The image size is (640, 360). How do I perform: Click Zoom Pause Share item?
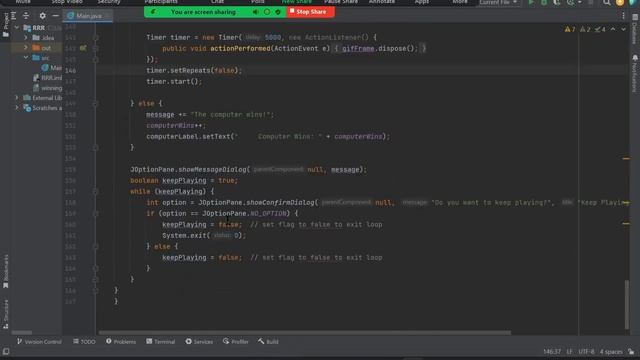pos(341,2)
